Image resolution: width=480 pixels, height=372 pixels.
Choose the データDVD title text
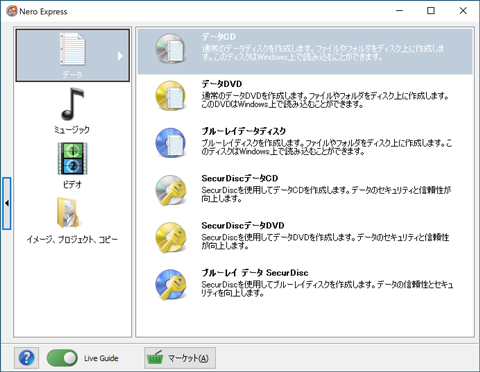click(x=222, y=84)
